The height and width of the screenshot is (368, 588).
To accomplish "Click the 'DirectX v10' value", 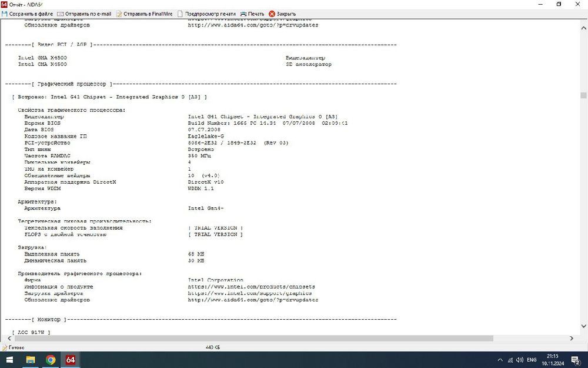I will point(205,182).
